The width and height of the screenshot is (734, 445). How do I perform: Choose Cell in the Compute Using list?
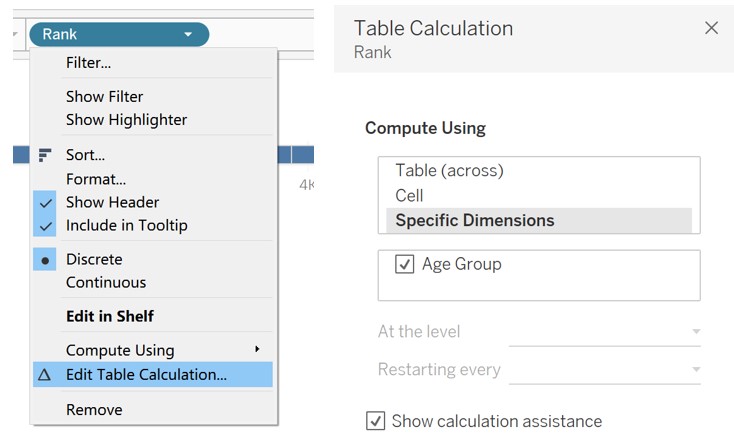[x=409, y=195]
